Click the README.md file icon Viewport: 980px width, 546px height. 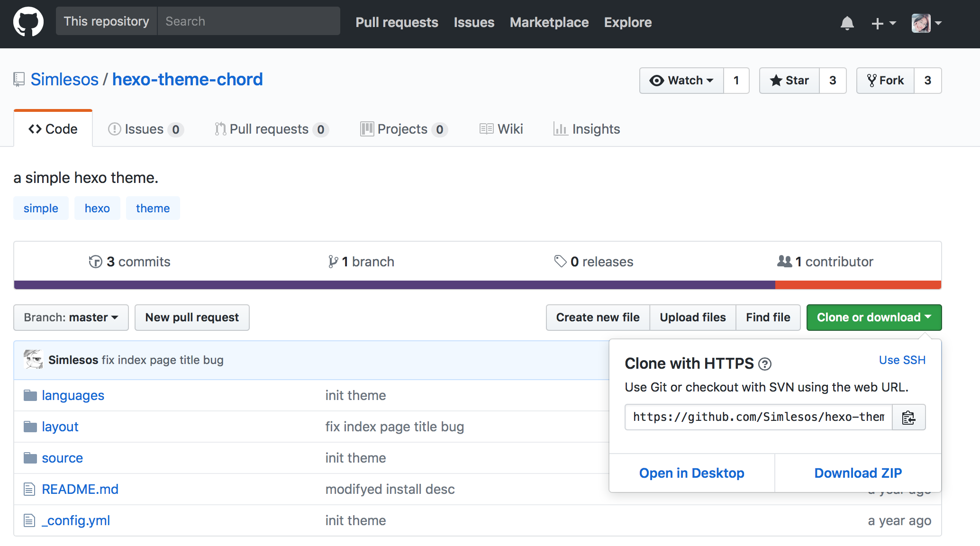pyautogui.click(x=29, y=489)
